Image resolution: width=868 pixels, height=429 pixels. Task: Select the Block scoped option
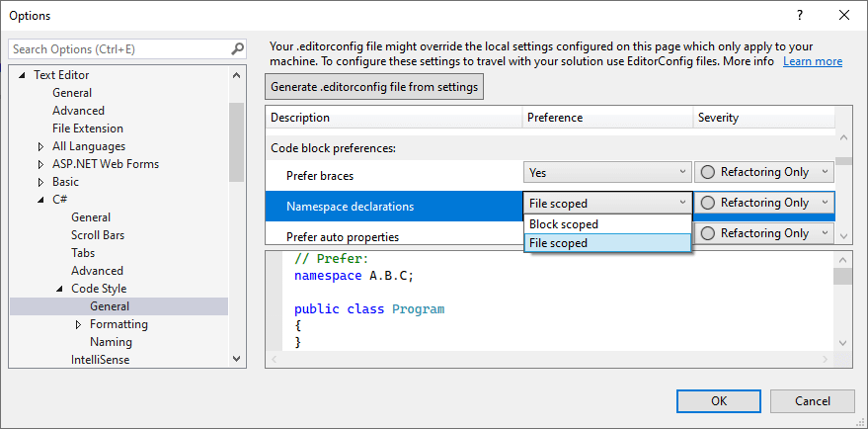tap(564, 224)
